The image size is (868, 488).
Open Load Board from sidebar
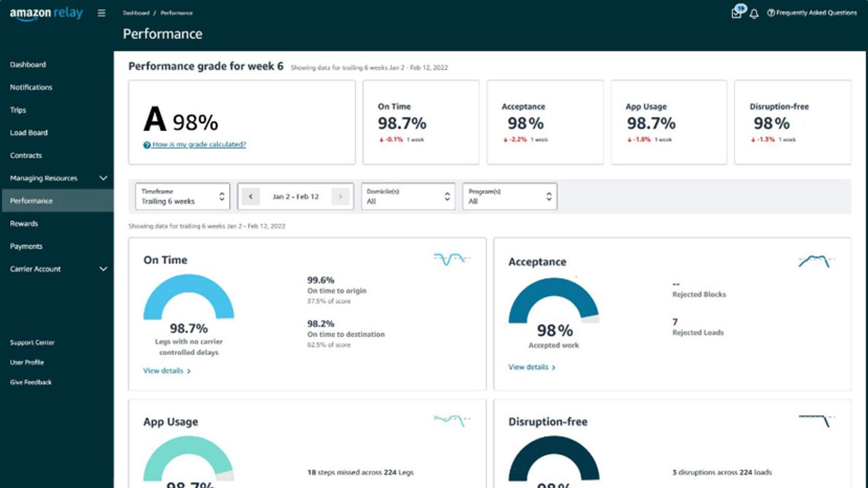pos(29,133)
